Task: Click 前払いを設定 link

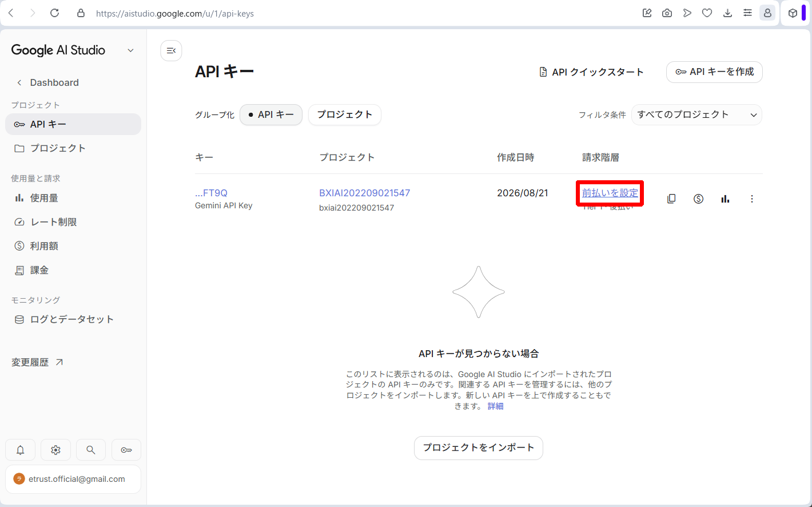Action: [610, 193]
